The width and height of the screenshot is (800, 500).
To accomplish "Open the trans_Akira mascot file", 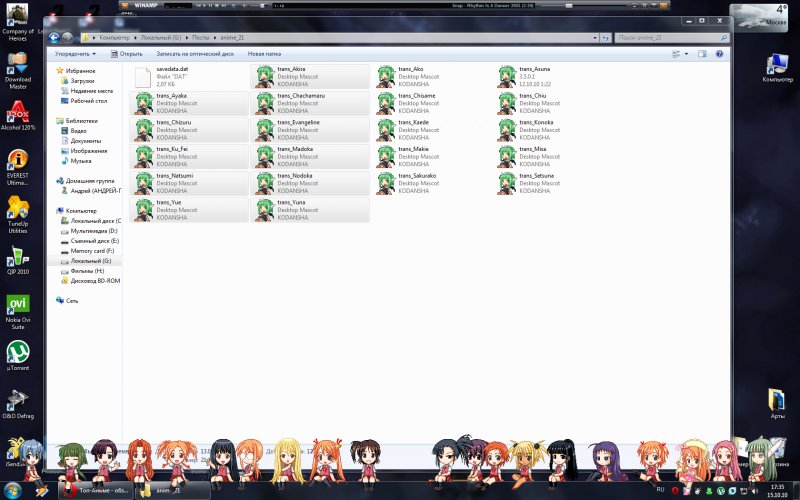I will (x=310, y=77).
